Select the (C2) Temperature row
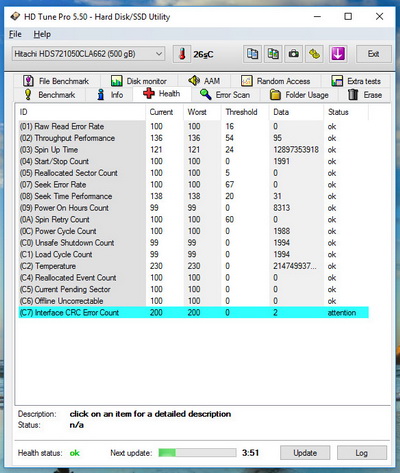This screenshot has height=473, width=400. click(193, 266)
